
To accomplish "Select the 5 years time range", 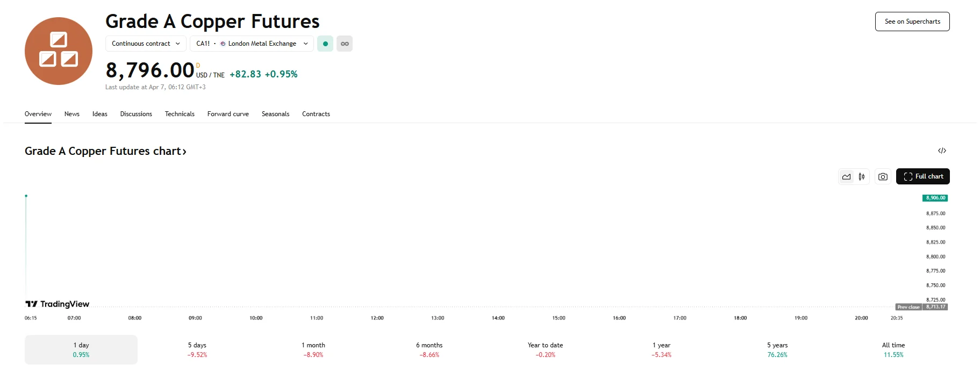I will point(777,350).
